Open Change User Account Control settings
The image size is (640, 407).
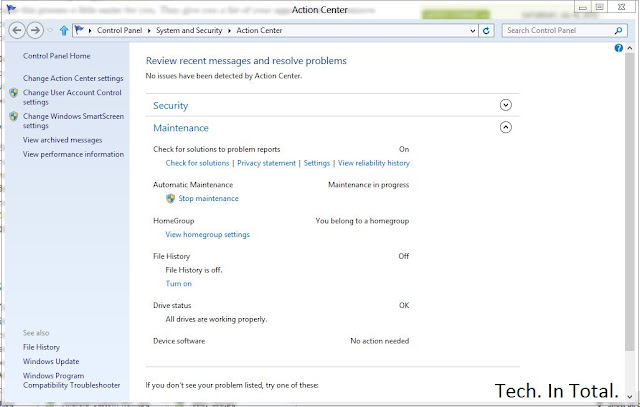[72, 97]
